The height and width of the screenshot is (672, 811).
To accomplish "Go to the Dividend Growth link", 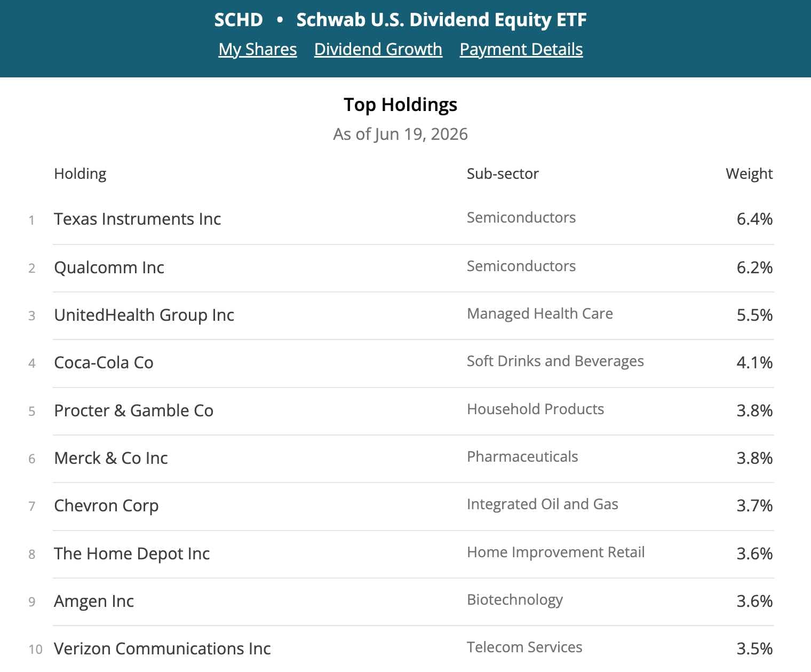I will (x=378, y=49).
